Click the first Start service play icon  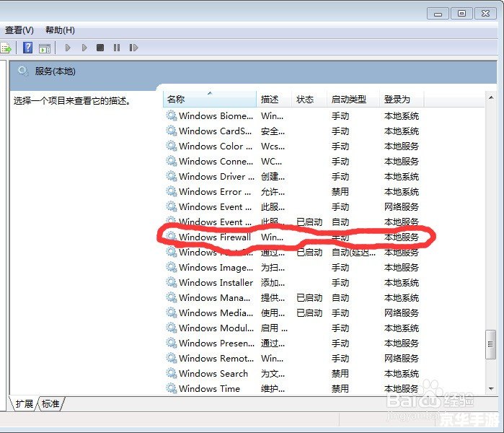click(68, 48)
